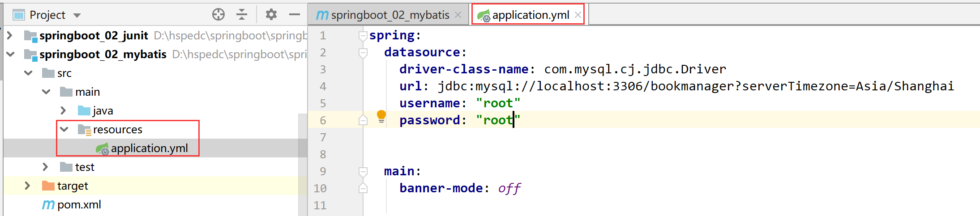Select the target folder

pos(73,186)
